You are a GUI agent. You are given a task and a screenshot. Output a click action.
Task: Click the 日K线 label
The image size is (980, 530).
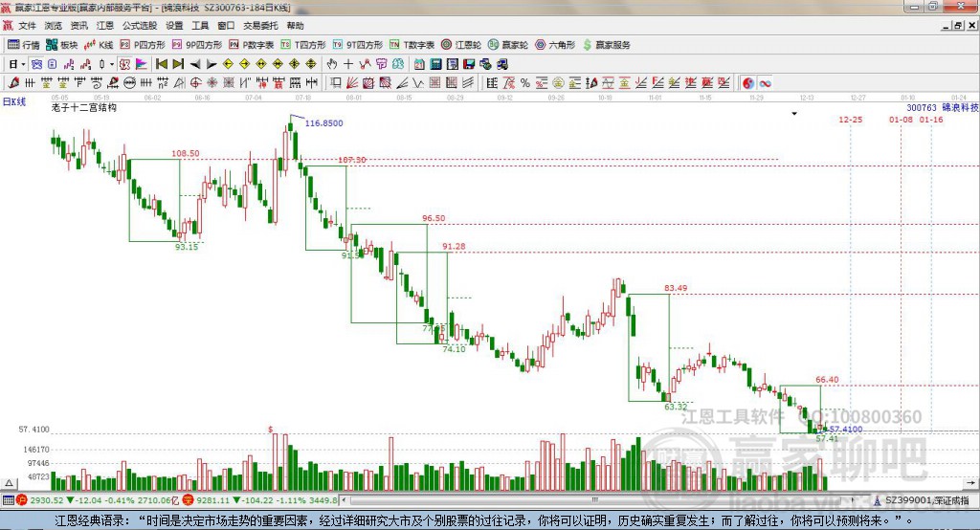13,101
